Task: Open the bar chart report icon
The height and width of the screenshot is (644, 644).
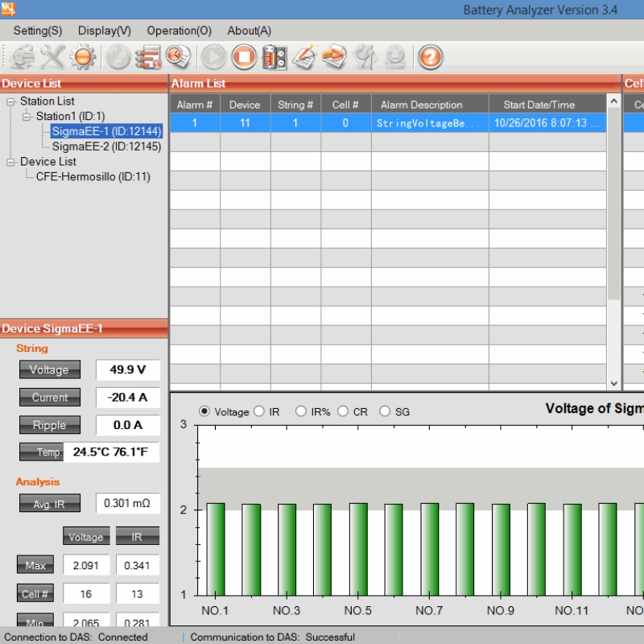Action: [x=148, y=56]
